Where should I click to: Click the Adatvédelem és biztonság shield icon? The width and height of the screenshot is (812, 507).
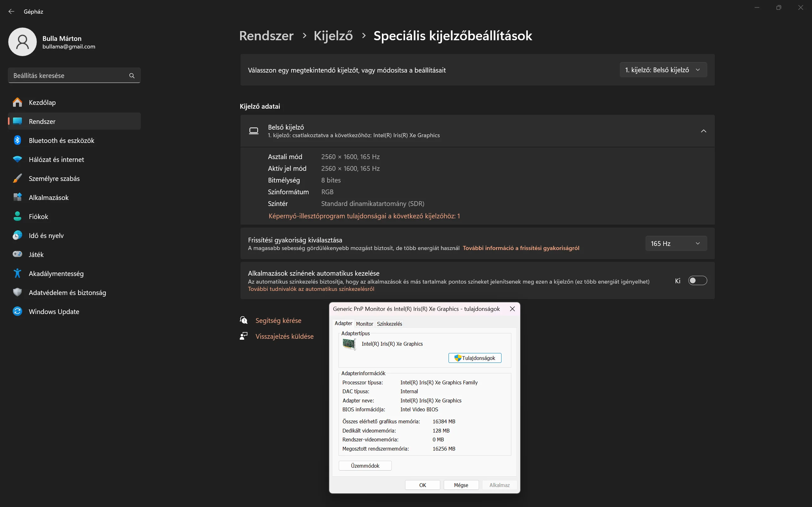[x=17, y=292]
